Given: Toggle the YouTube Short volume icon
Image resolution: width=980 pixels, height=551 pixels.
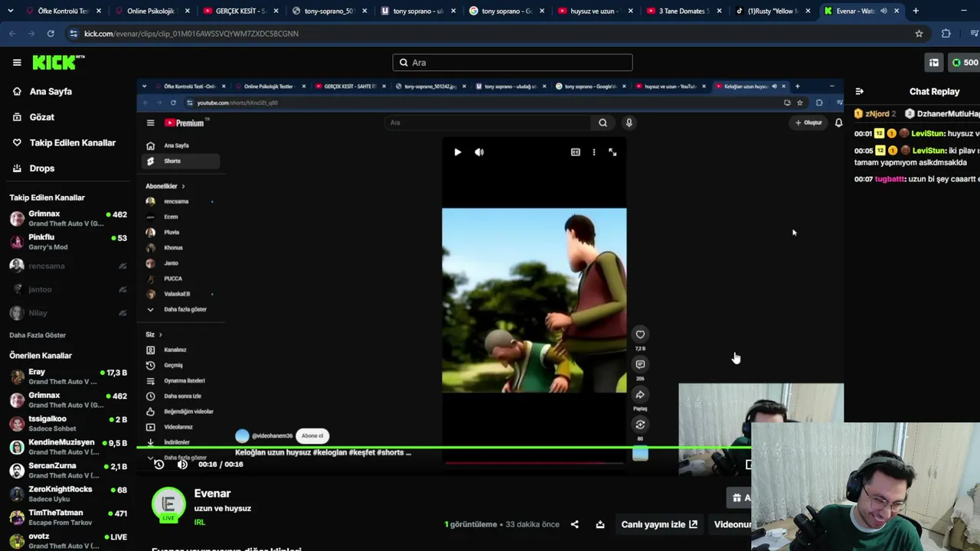Looking at the screenshot, I should 479,152.
